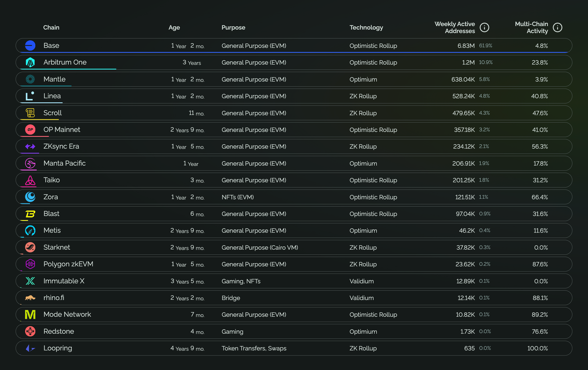588x370 pixels.
Task: Click Base's 6.83M weekly addresses value
Action: pyautogui.click(x=466, y=46)
